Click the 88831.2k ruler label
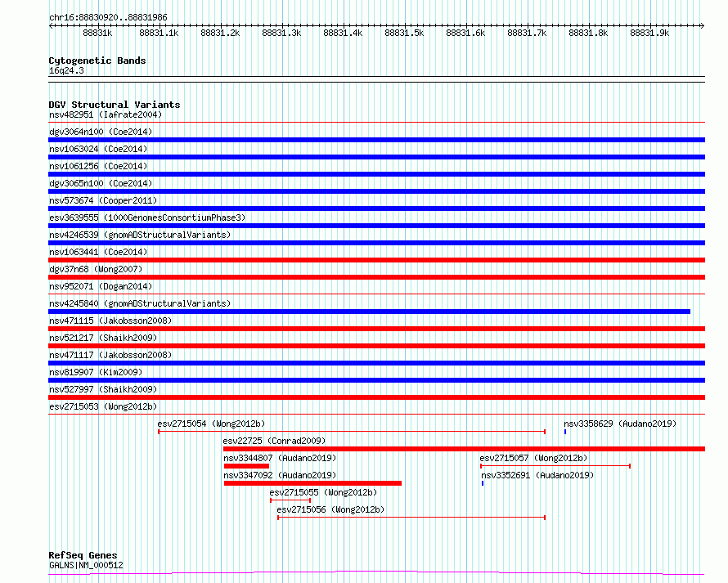 pyautogui.click(x=220, y=33)
